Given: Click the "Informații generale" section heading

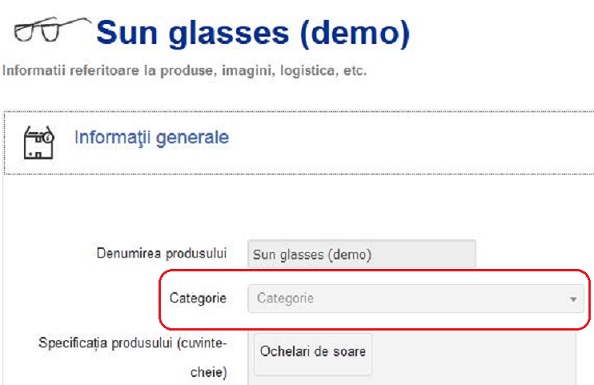Looking at the screenshot, I should coord(152,138).
